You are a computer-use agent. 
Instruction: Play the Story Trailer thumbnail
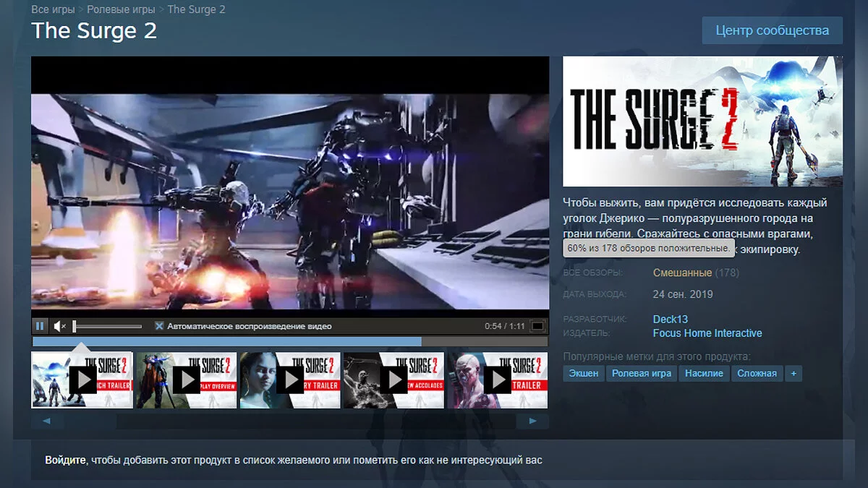(x=290, y=380)
